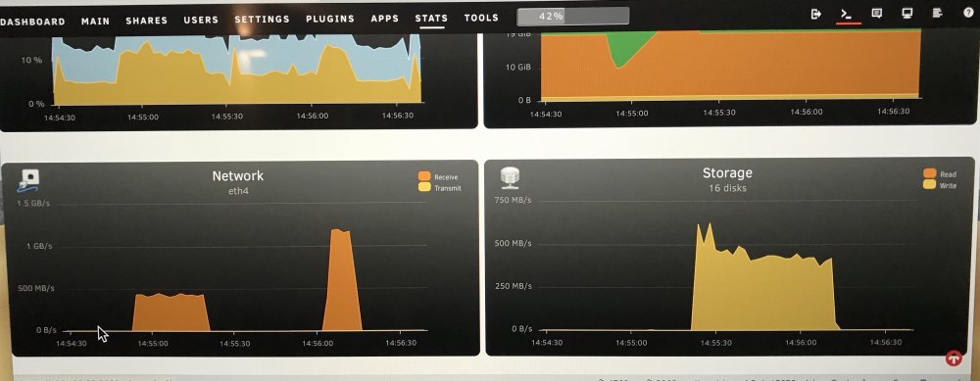Click the "Read" legend label
This screenshot has width=980, height=381.
click(x=948, y=175)
